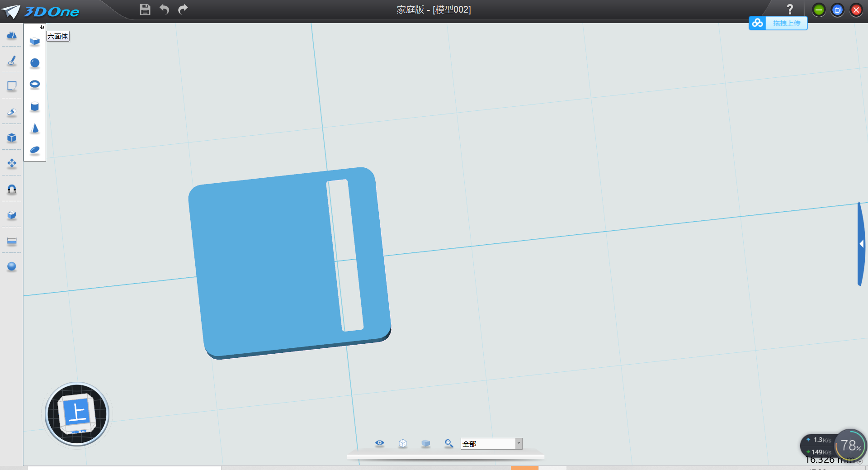Expand the right side panel arrow

pyautogui.click(x=862, y=244)
